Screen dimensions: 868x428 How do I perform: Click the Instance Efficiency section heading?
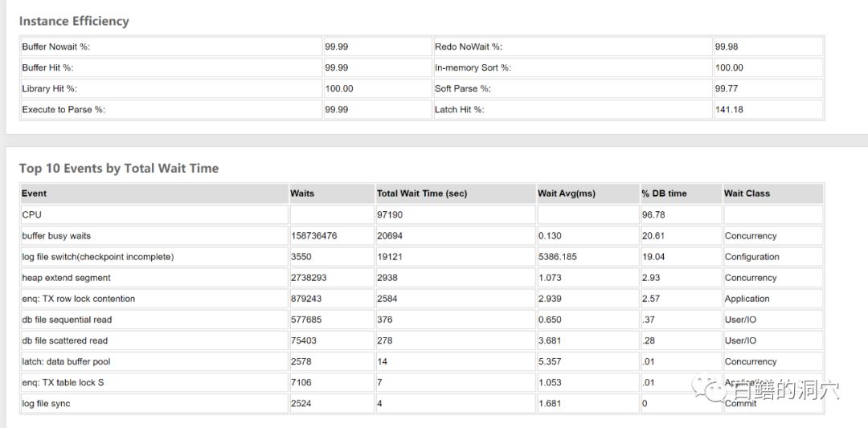(x=74, y=21)
